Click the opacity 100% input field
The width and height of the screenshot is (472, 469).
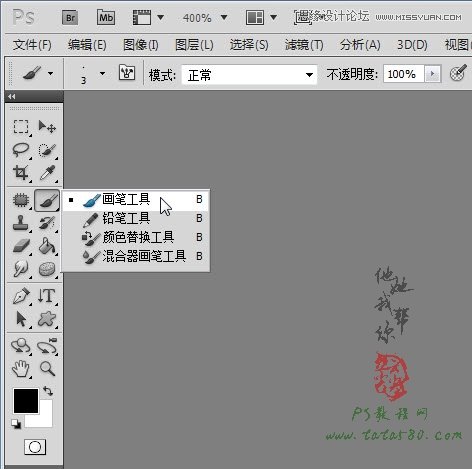[x=403, y=74]
